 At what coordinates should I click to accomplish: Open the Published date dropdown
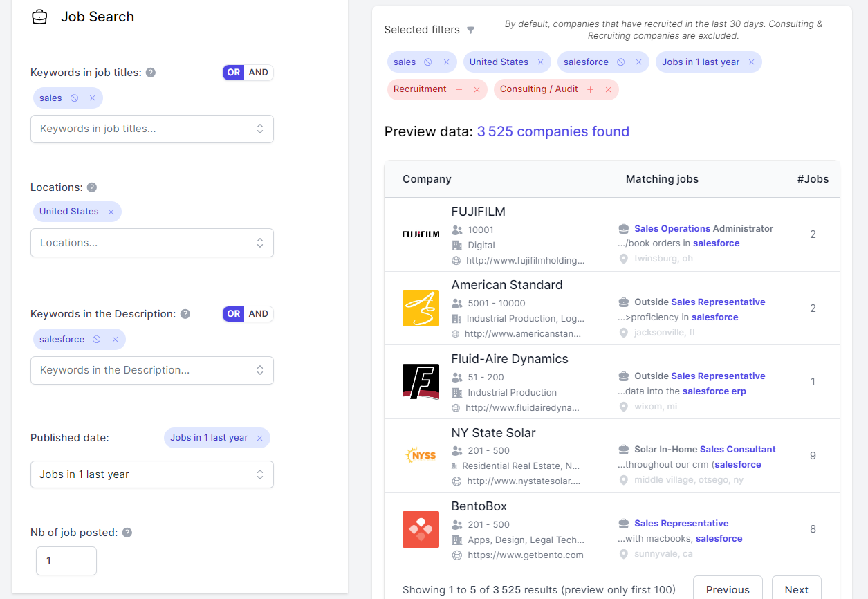pos(152,474)
